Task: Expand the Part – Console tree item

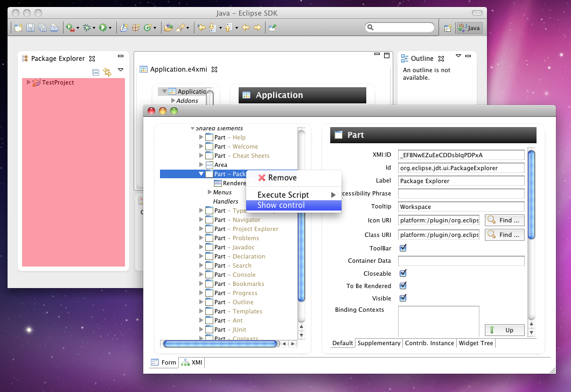Action: pos(201,275)
